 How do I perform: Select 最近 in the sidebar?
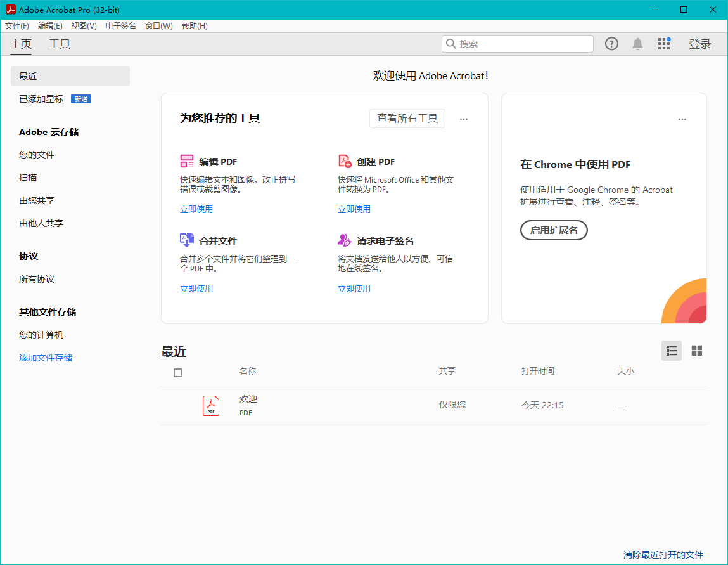[x=70, y=75]
